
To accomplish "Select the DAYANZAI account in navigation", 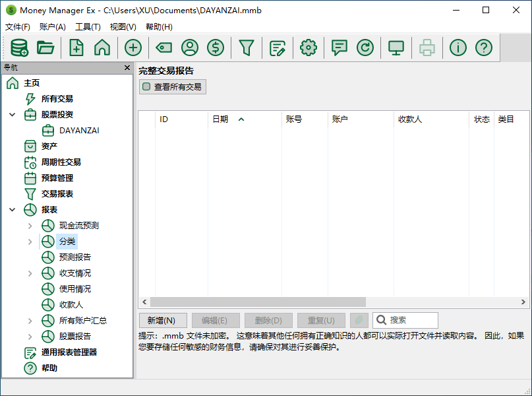I will [78, 131].
